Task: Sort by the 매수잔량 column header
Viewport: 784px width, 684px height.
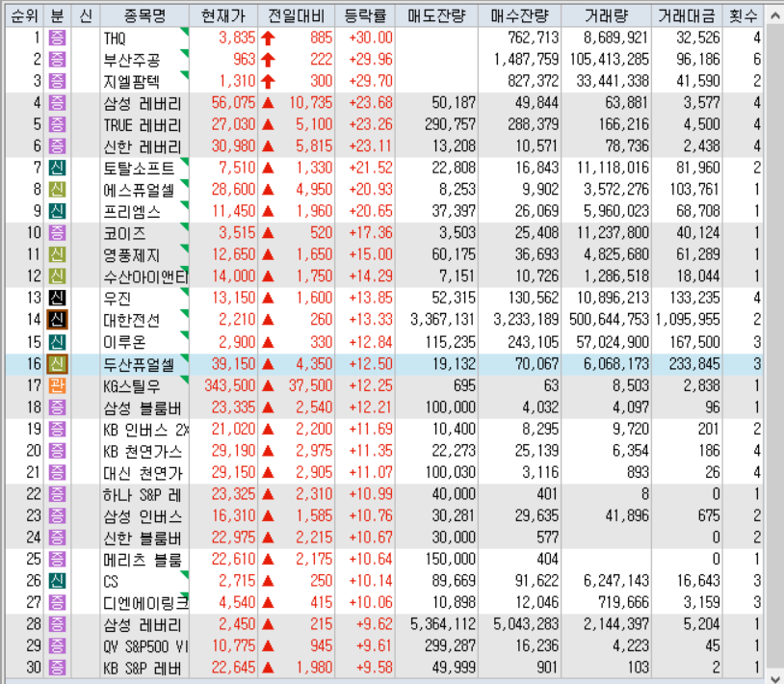Action: tap(519, 16)
